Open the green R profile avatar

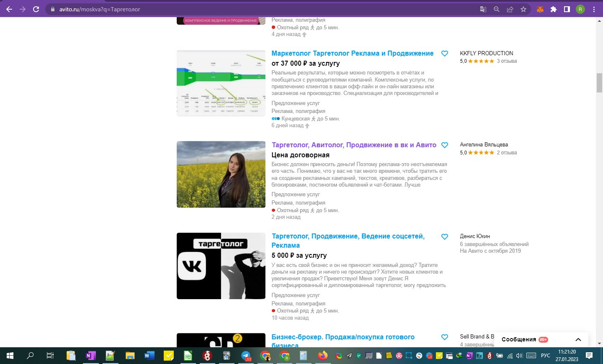tap(580, 9)
